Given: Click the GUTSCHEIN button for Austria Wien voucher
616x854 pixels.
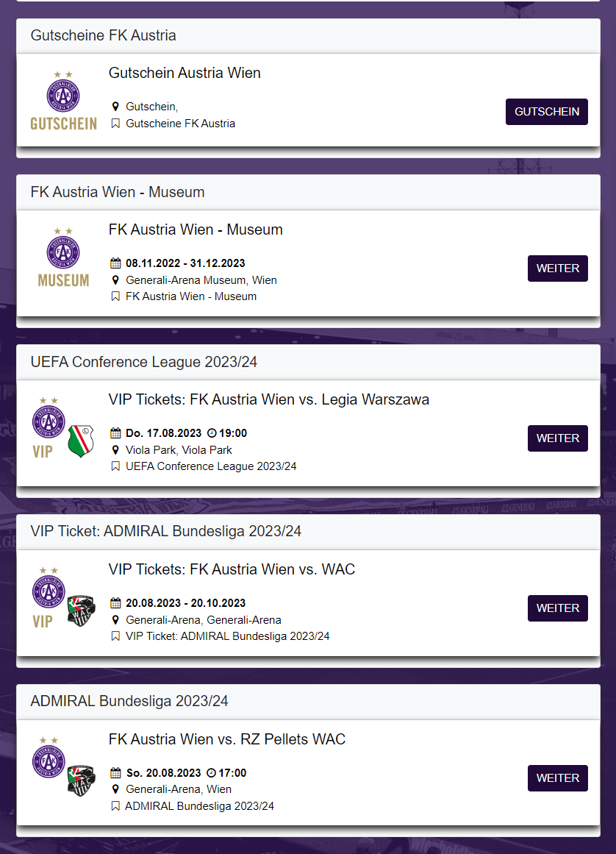Looking at the screenshot, I should (x=546, y=112).
